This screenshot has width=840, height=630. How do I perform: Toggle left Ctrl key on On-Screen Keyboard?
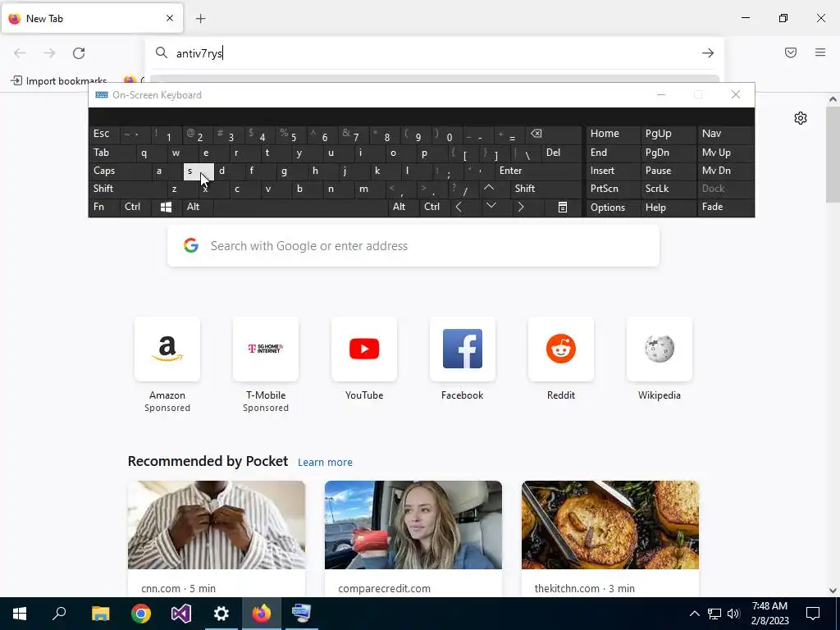[135, 208]
